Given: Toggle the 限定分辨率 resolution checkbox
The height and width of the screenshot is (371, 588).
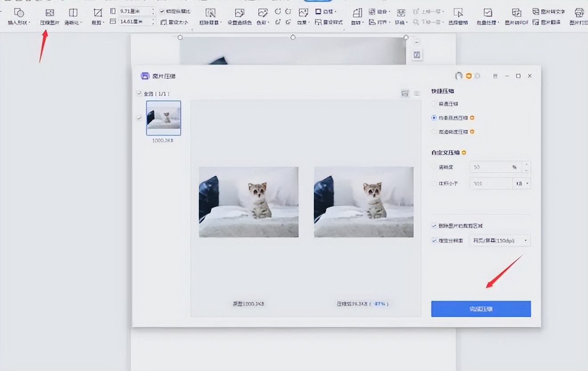Looking at the screenshot, I should pos(434,240).
